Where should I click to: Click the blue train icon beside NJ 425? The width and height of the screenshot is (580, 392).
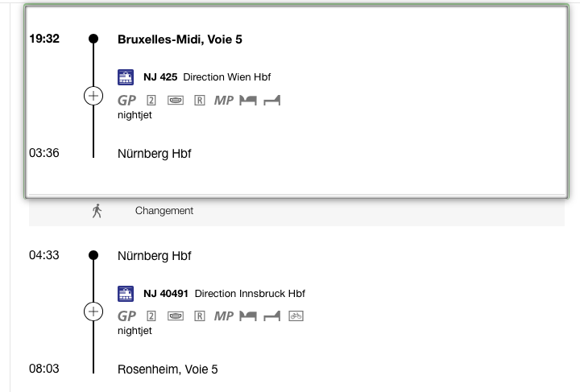[126, 77]
